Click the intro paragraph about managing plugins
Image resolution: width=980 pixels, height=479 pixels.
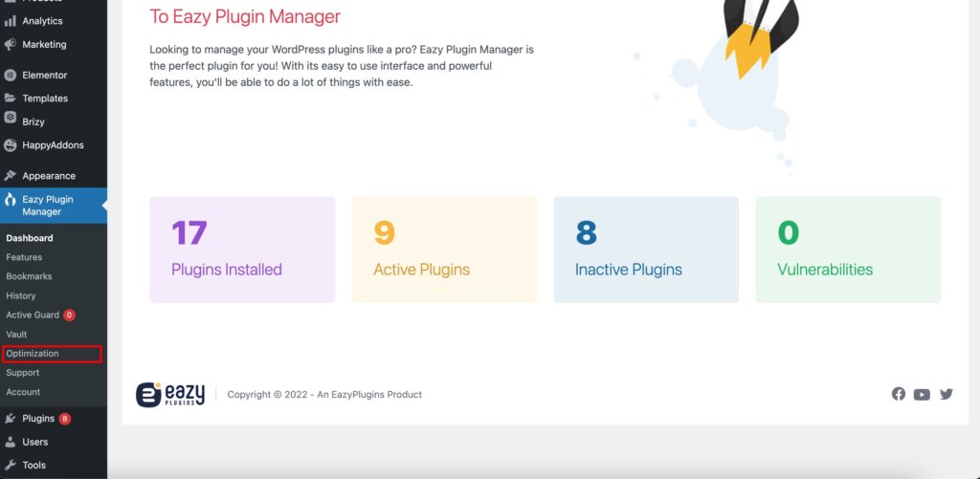(342, 66)
